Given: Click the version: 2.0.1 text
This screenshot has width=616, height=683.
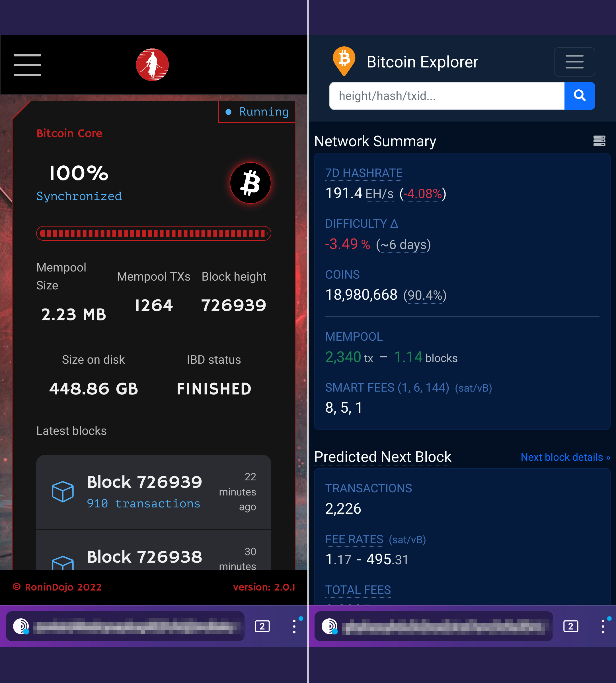Looking at the screenshot, I should point(264,587).
